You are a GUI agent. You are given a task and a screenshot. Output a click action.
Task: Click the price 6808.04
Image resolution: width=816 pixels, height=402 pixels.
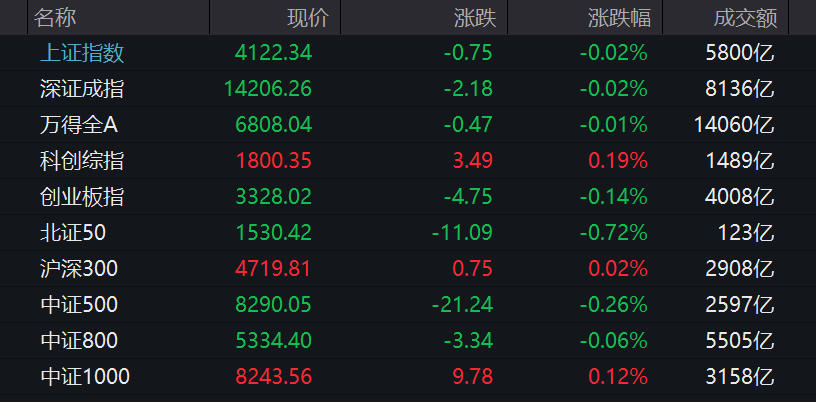point(273,125)
